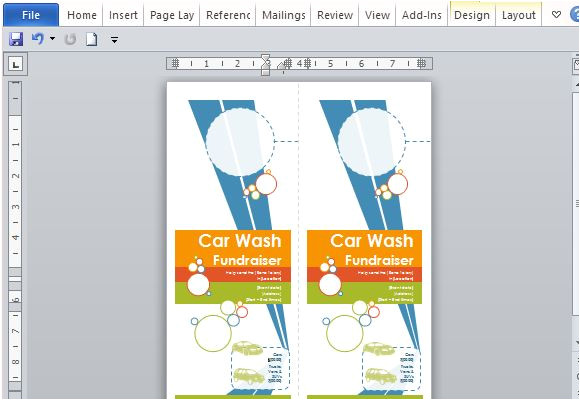Switch to the Mailings tab

[x=283, y=15]
